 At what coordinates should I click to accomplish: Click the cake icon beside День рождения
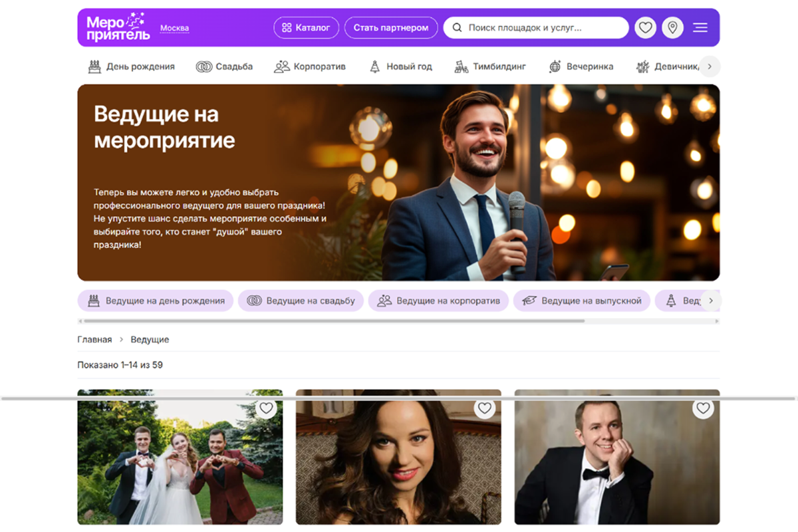[x=95, y=66]
